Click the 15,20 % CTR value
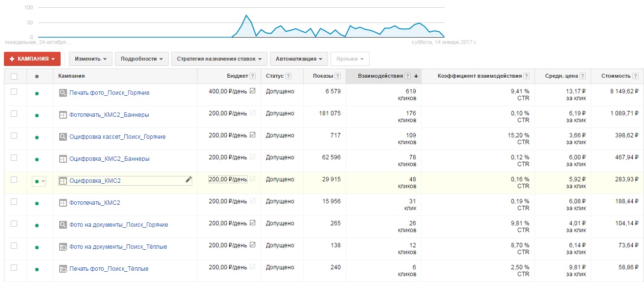Viewport: 644px width, 282px height. (518, 135)
